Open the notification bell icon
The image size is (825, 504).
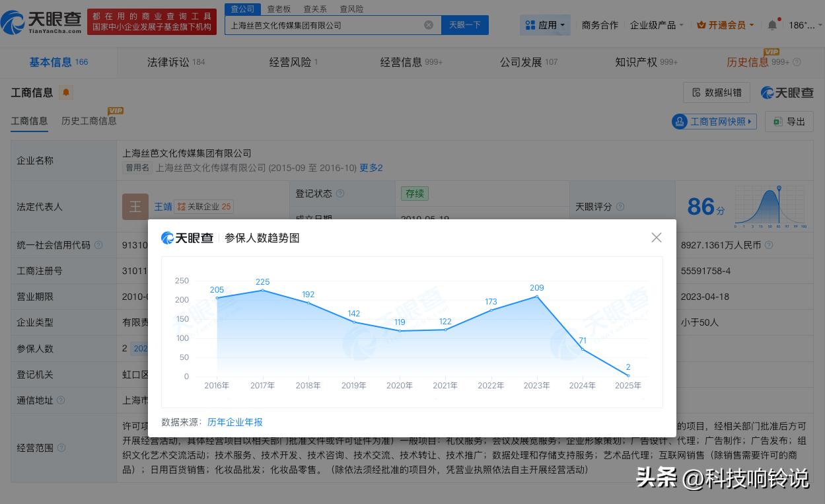(771, 24)
